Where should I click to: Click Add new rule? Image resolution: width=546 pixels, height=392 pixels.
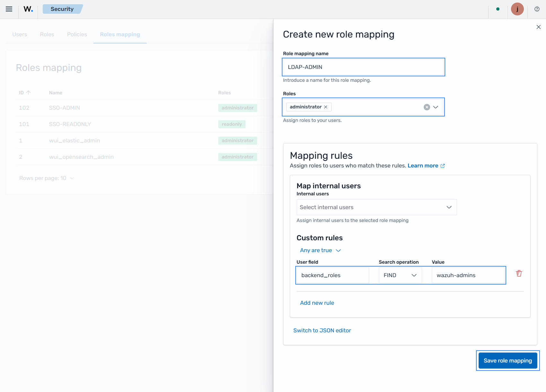pyautogui.click(x=317, y=303)
